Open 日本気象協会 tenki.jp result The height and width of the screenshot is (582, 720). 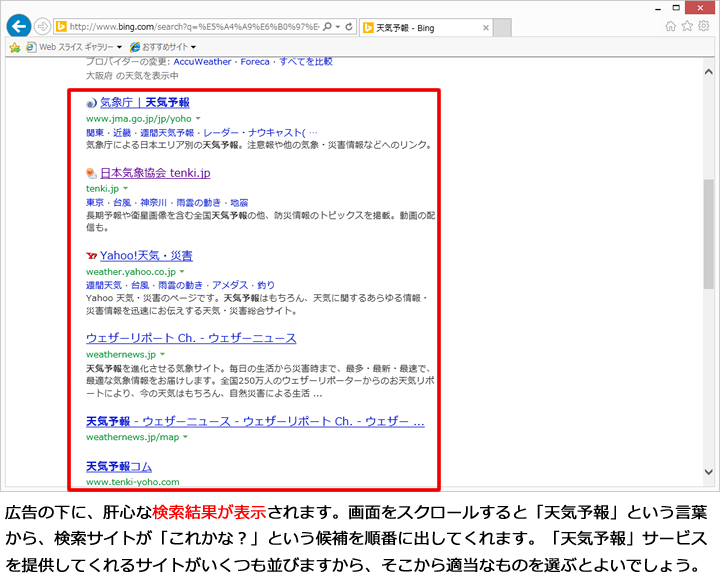[x=155, y=173]
